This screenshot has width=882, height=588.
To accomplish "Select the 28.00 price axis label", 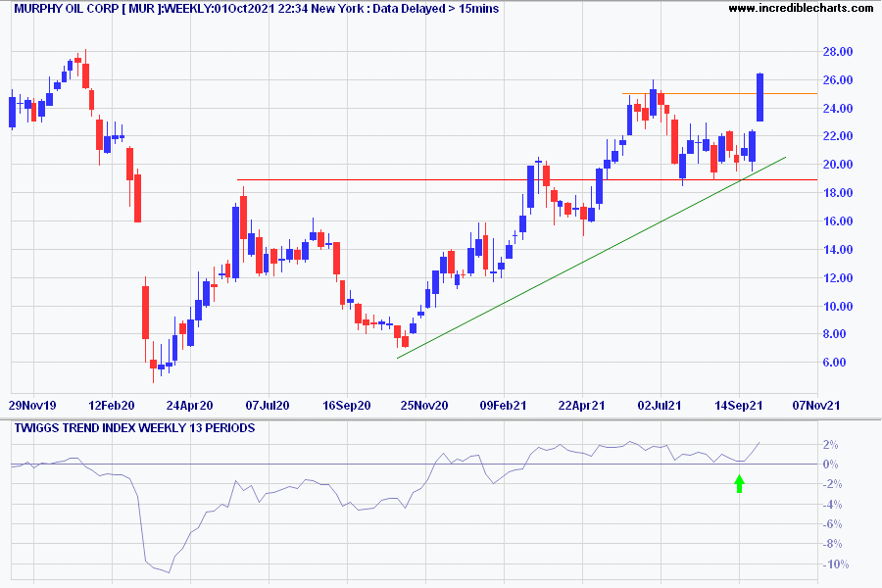I will [838, 52].
